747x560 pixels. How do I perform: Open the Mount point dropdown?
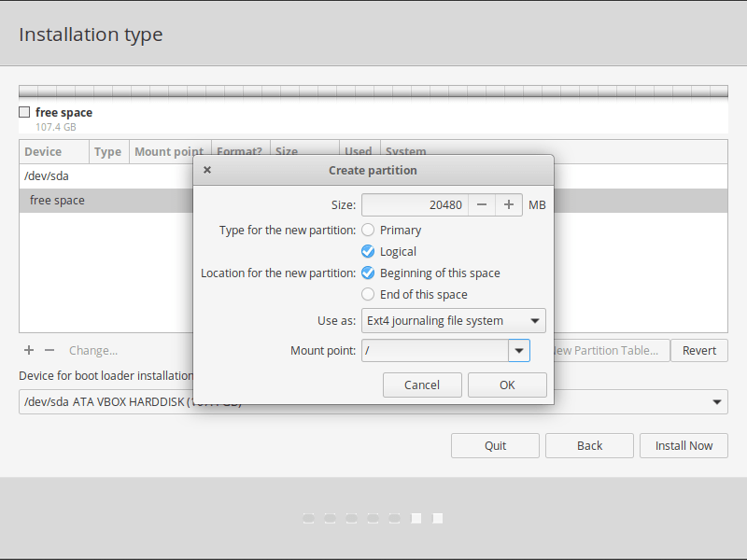pyautogui.click(x=519, y=350)
